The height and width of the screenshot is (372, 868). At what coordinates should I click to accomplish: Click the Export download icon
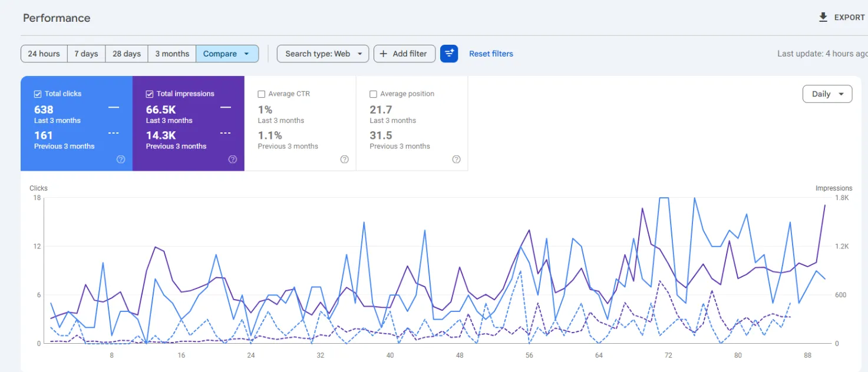pyautogui.click(x=823, y=17)
